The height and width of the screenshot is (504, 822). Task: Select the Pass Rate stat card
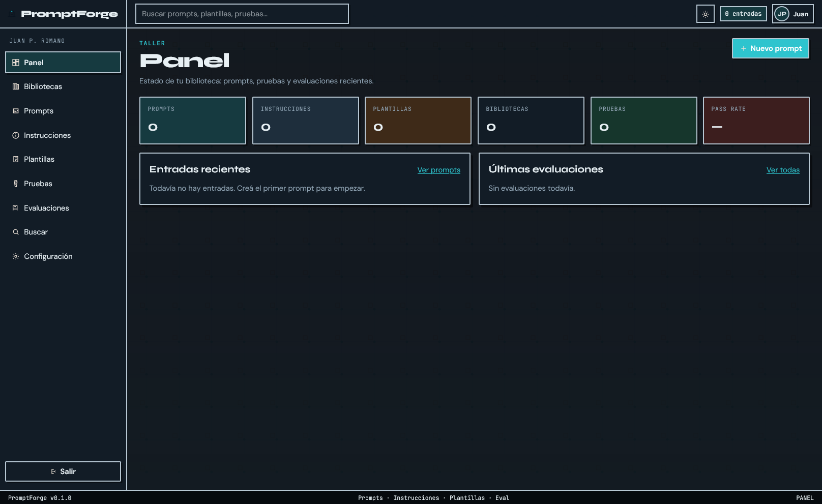point(756,121)
